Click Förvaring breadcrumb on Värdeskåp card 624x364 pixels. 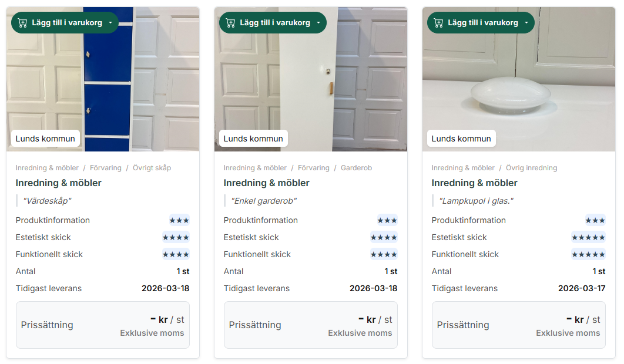click(106, 168)
